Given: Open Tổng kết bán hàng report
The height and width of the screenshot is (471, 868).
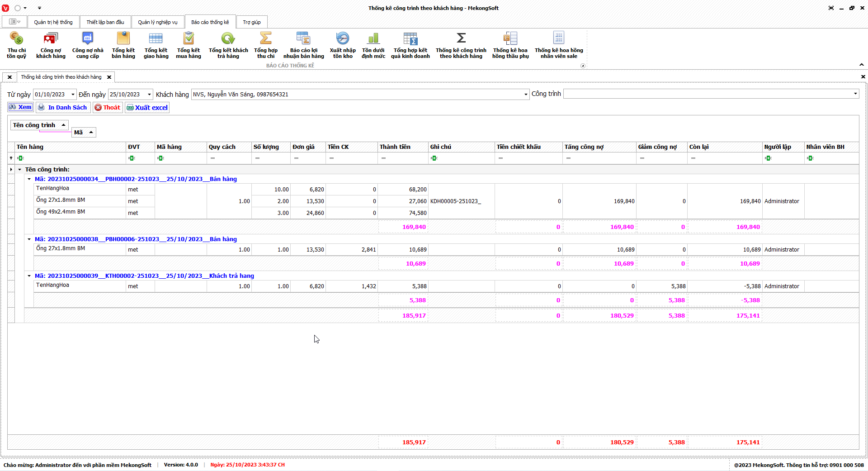Looking at the screenshot, I should tap(123, 45).
